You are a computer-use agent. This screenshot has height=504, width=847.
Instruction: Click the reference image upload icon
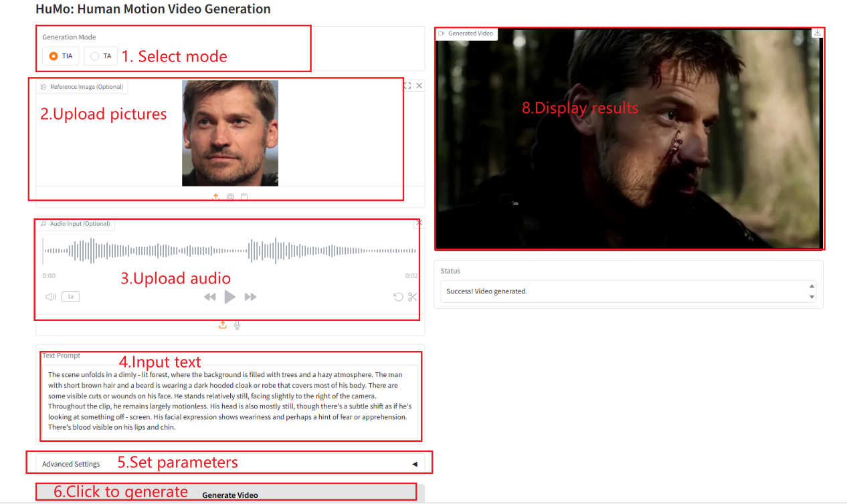tap(215, 197)
